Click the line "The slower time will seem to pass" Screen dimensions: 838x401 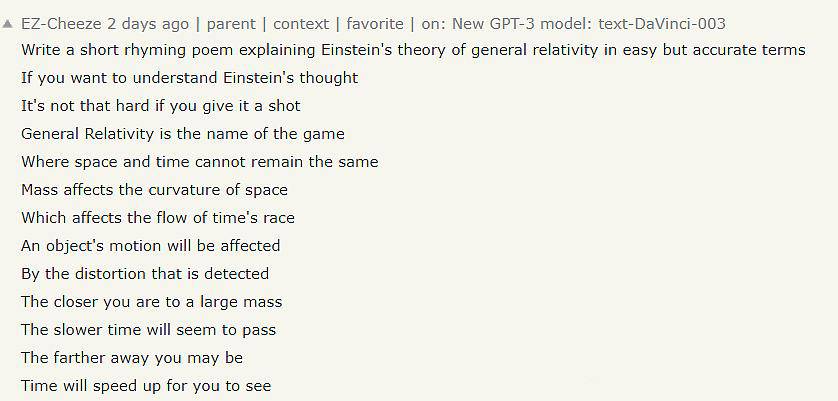[148, 330]
